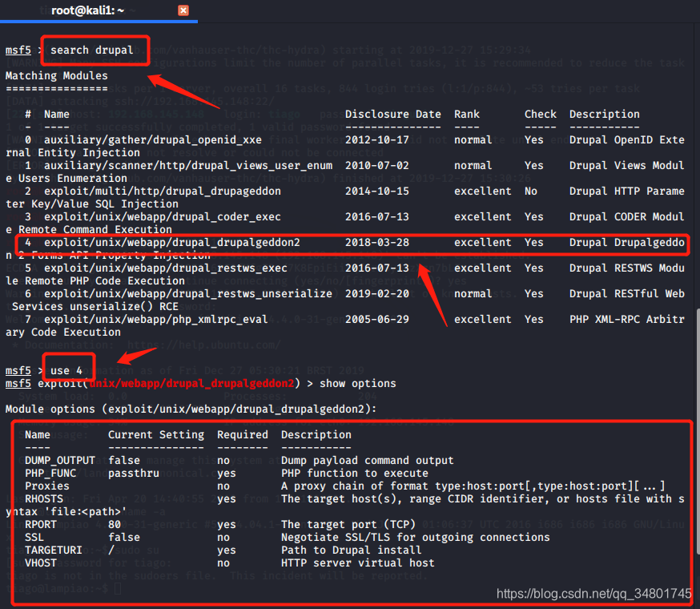The height and width of the screenshot is (609, 700).
Task: Click exploit/unix/webapp/php_xmlrpc_eval module name
Action: click(x=156, y=320)
